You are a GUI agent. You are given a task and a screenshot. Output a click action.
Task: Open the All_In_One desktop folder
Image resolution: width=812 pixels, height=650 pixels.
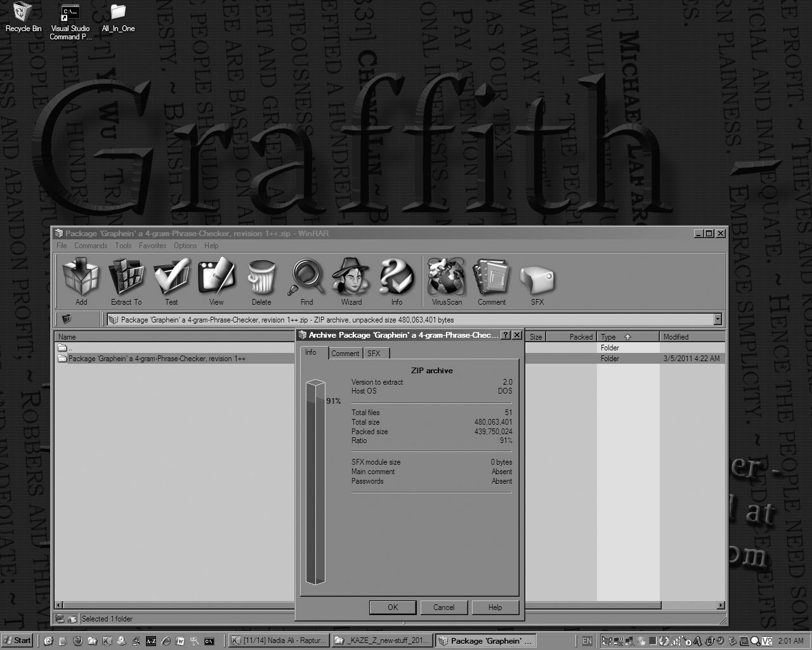tap(118, 18)
